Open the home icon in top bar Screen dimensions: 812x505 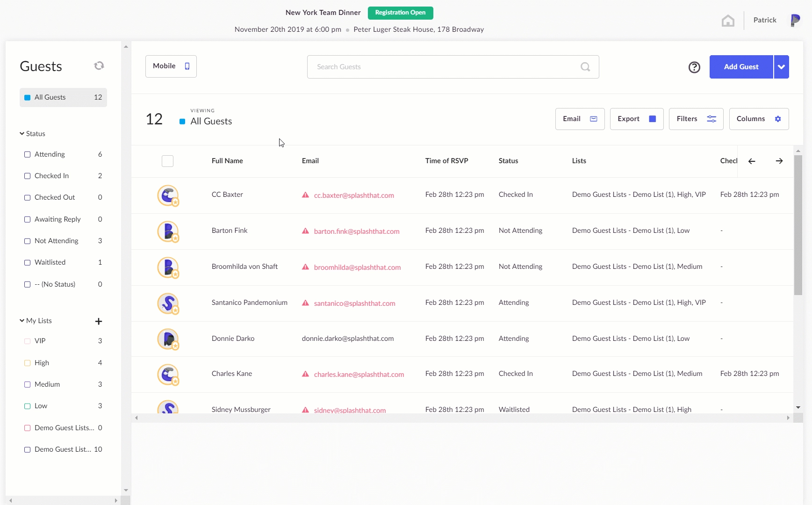pos(728,21)
